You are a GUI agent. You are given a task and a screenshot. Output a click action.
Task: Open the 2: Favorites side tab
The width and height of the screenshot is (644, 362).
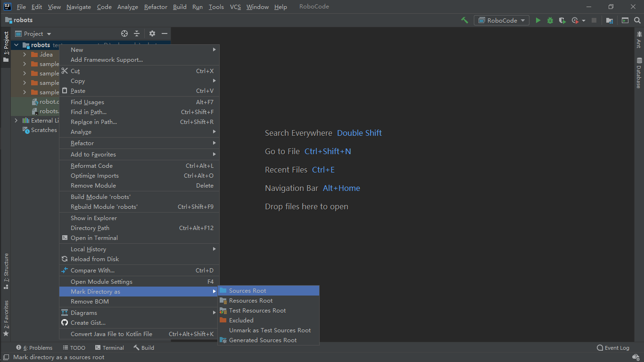pyautogui.click(x=6, y=318)
